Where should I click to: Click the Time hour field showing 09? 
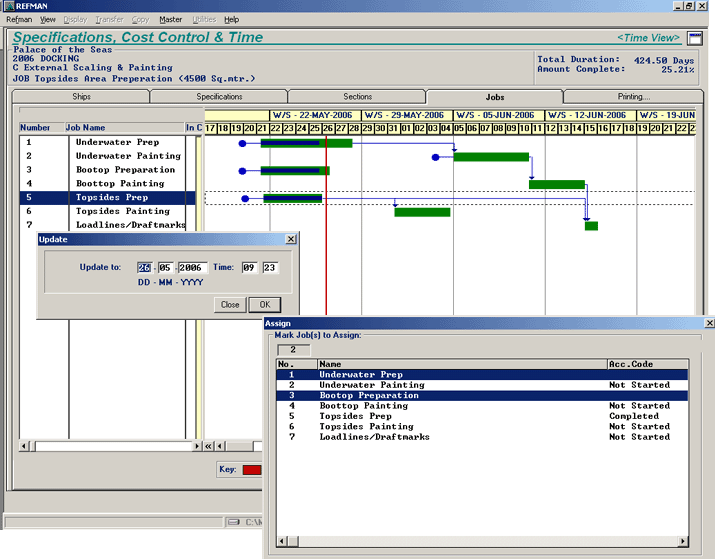[249, 268]
